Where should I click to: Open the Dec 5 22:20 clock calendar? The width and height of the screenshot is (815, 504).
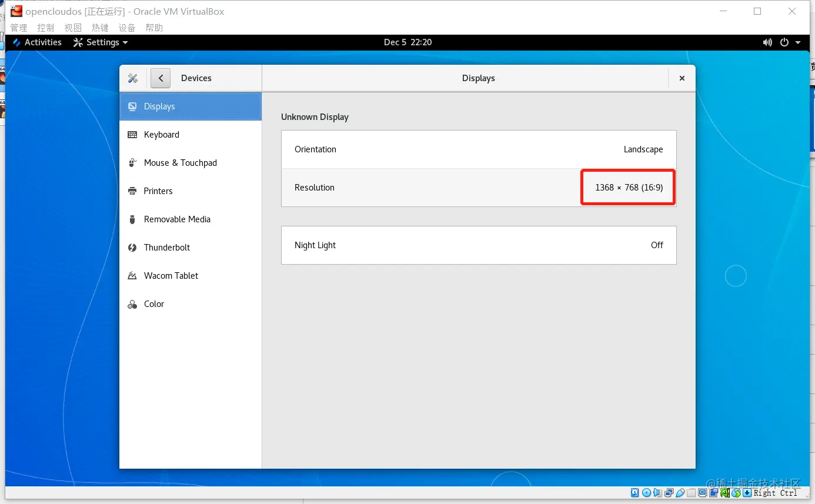pyautogui.click(x=408, y=42)
